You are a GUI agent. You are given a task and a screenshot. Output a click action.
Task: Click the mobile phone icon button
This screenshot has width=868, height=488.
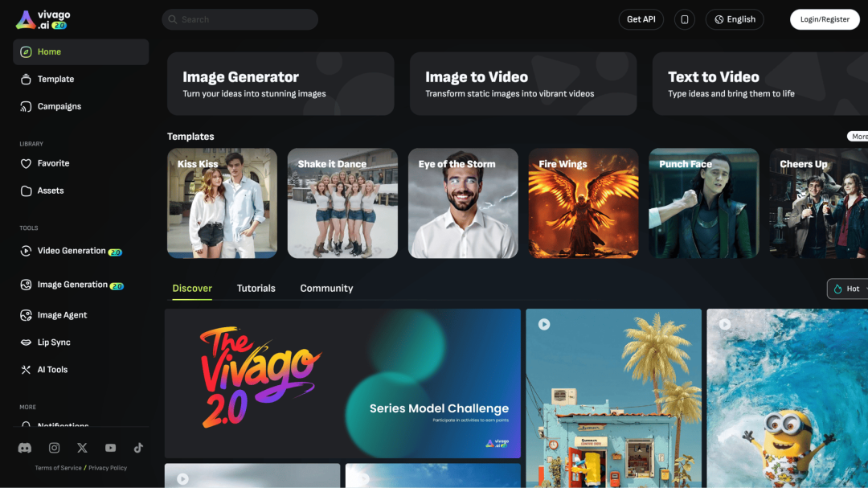[x=685, y=19]
